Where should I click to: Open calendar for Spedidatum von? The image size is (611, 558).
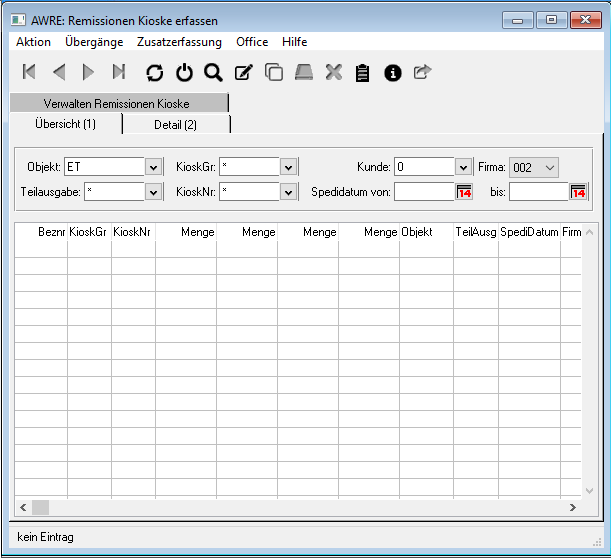[464, 192]
